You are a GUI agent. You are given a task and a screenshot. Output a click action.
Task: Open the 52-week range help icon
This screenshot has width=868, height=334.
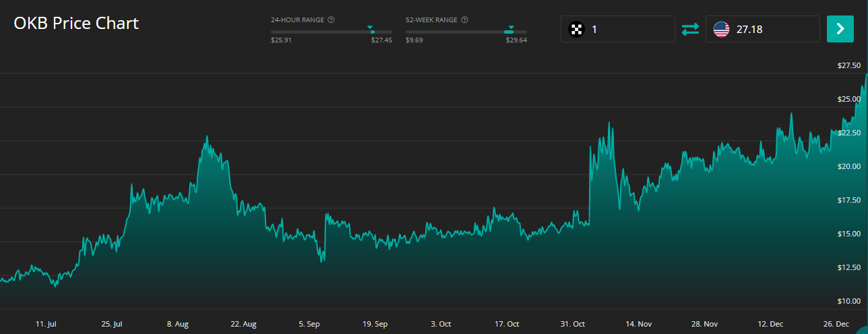[465, 20]
